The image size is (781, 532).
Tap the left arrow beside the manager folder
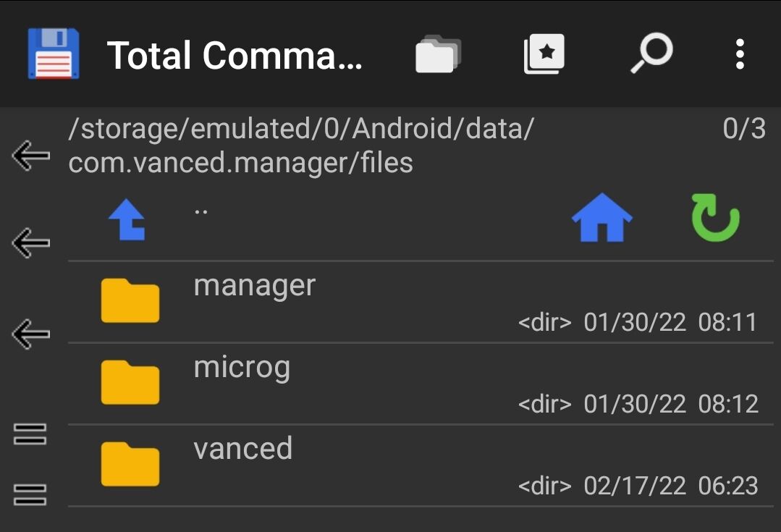pos(31,334)
